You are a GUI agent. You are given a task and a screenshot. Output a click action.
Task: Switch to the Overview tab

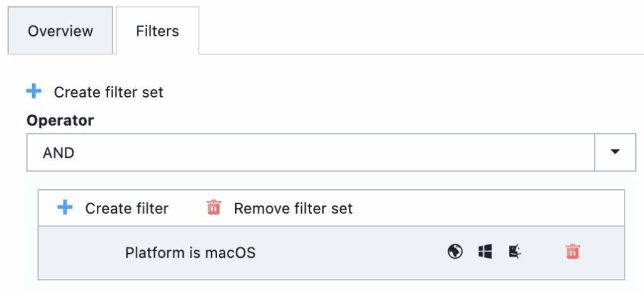[x=60, y=31]
